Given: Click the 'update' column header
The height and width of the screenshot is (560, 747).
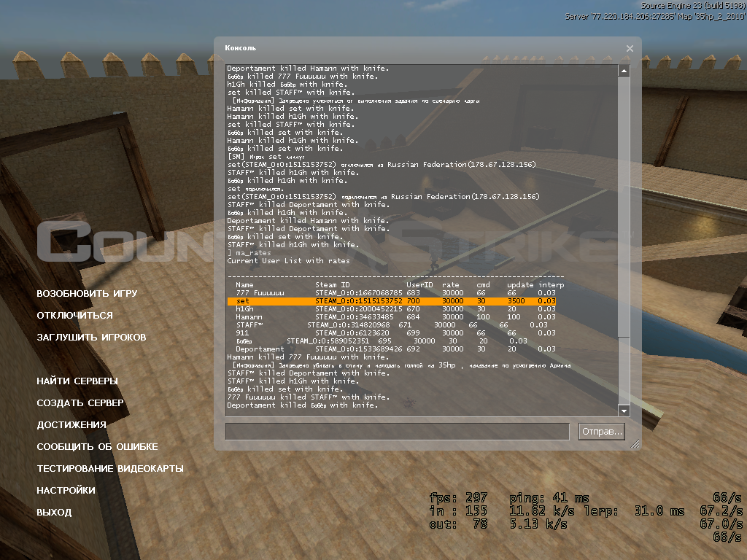Looking at the screenshot, I should click(519, 285).
